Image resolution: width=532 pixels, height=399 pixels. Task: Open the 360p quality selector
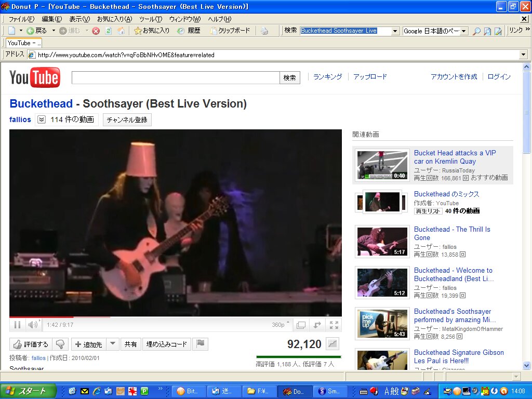tap(281, 325)
